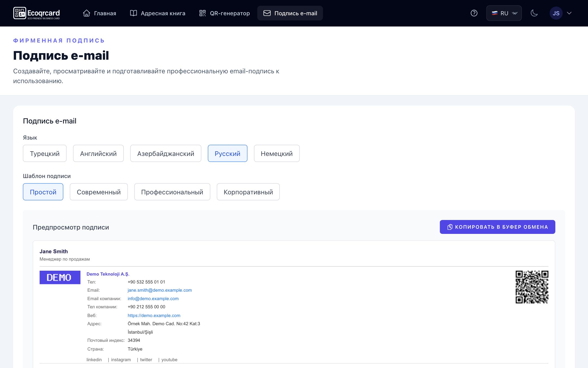Click Копировать в буфер обмена button
Image resolution: width=588 pixels, height=368 pixels.
pyautogui.click(x=497, y=227)
